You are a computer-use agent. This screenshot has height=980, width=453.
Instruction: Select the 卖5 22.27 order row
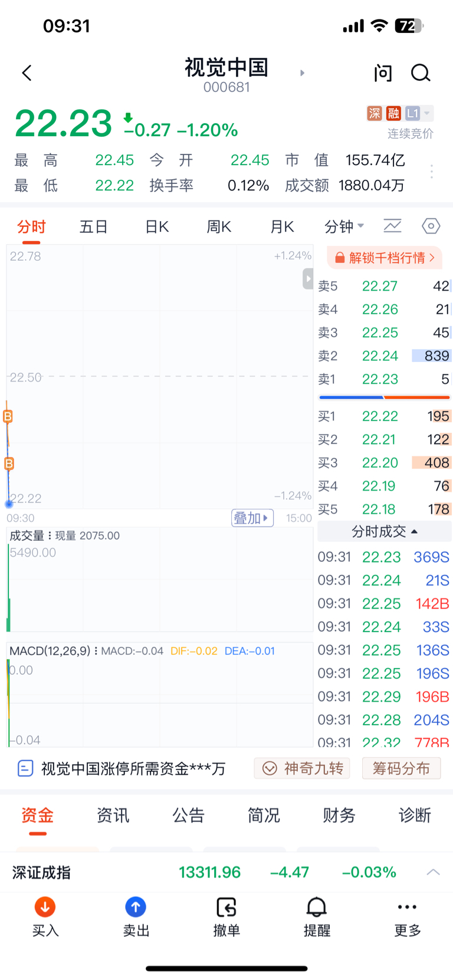click(x=385, y=286)
